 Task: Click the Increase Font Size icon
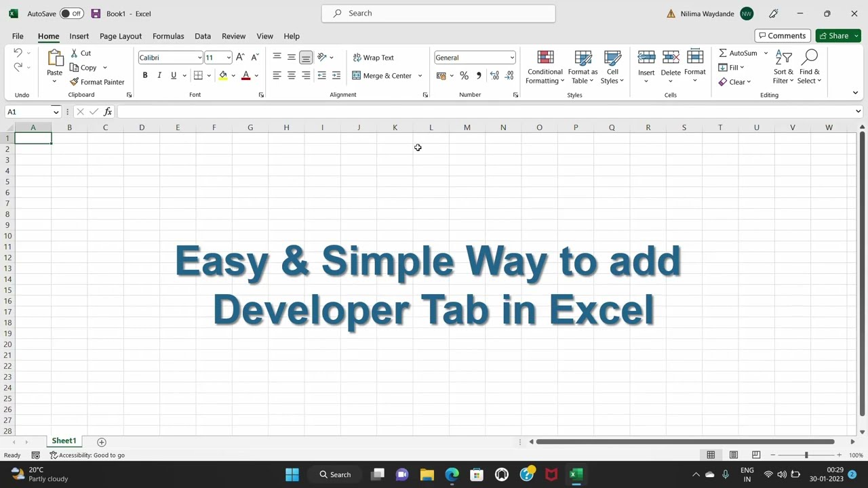click(x=240, y=58)
